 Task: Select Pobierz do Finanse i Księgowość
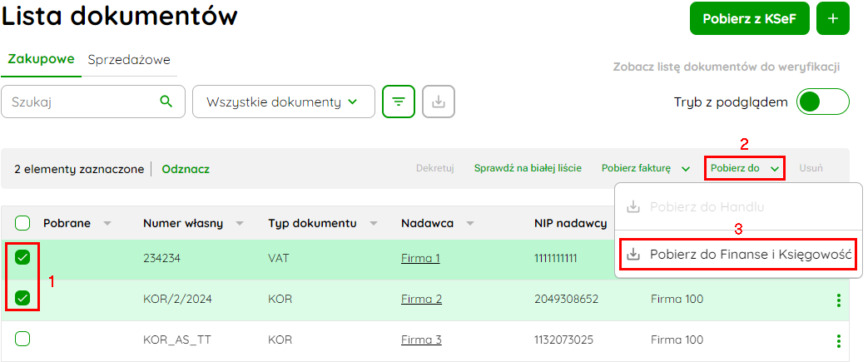click(739, 255)
